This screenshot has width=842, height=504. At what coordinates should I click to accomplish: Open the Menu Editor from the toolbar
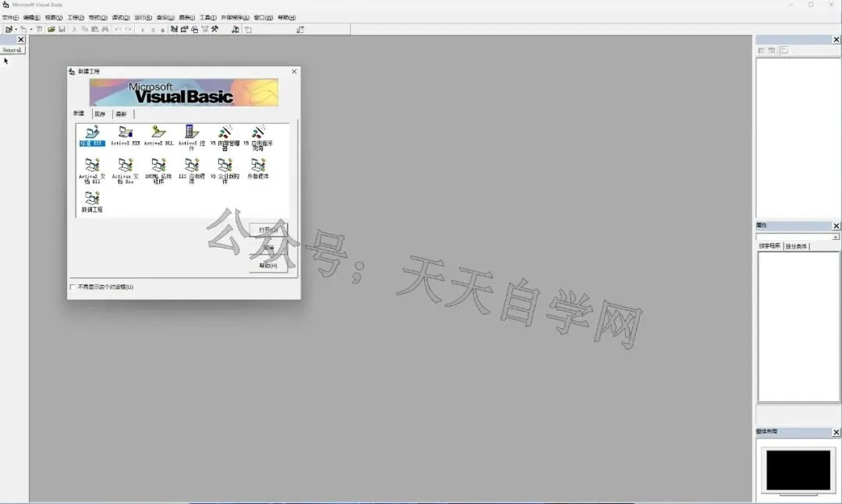click(39, 29)
